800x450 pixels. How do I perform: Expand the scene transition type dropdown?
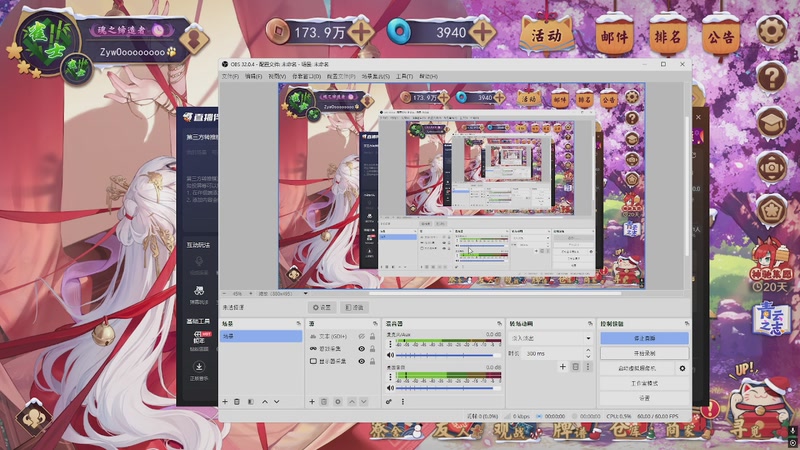(x=588, y=338)
